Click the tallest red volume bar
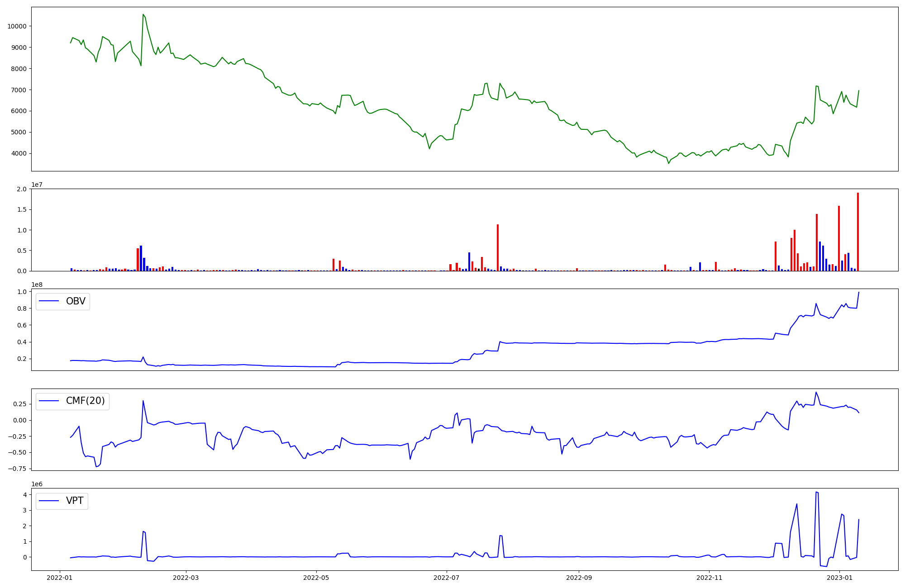 [x=857, y=232]
